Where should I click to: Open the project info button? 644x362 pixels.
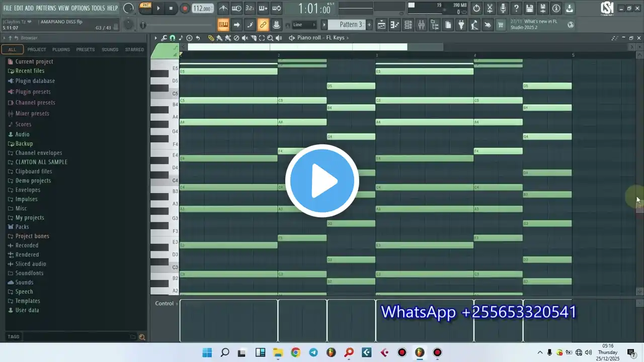556,8
